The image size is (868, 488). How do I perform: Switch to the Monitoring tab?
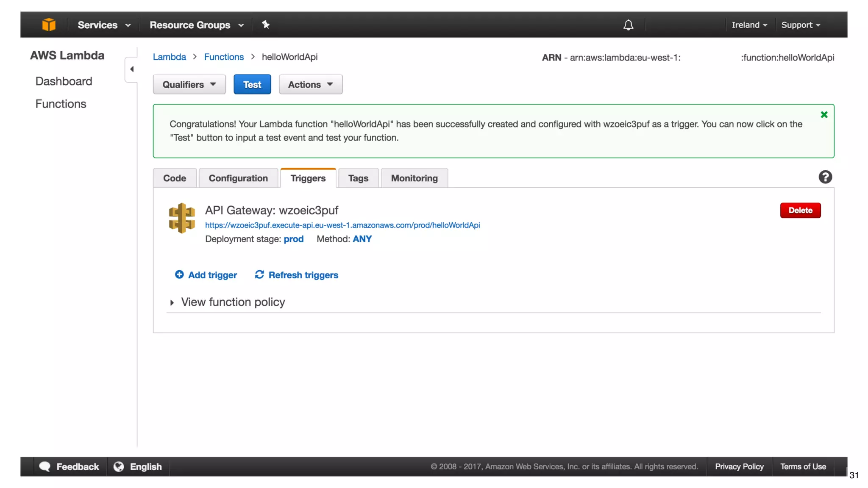pos(414,178)
